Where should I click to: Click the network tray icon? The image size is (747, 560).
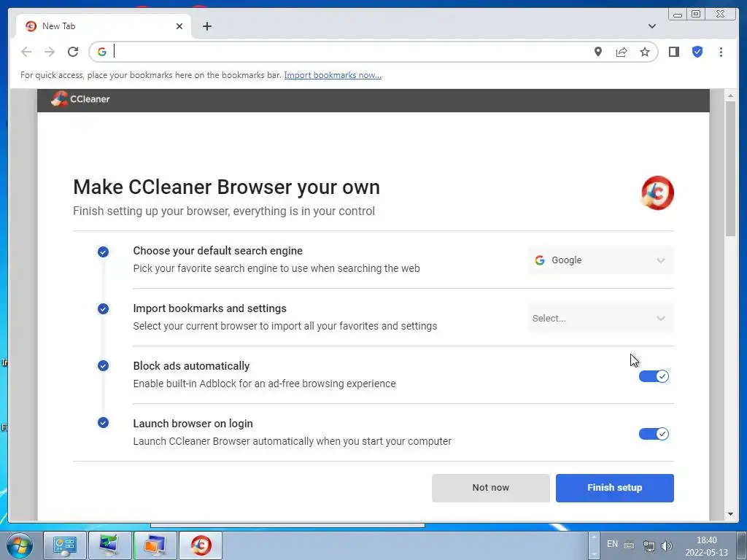(649, 545)
